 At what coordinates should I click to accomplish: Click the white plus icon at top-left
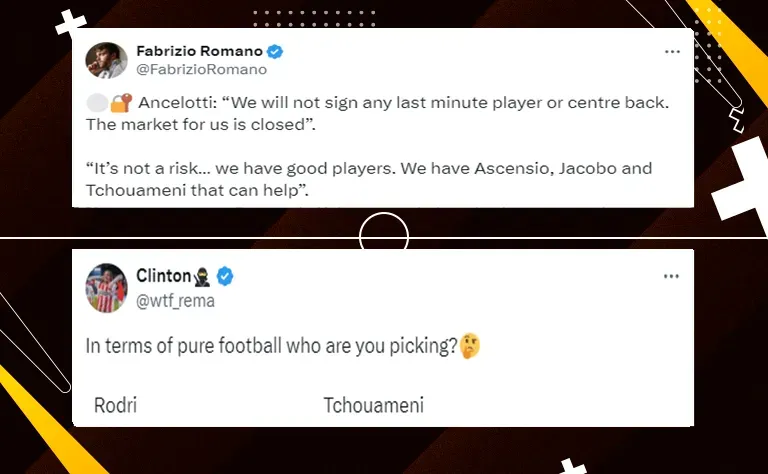[x=71, y=24]
